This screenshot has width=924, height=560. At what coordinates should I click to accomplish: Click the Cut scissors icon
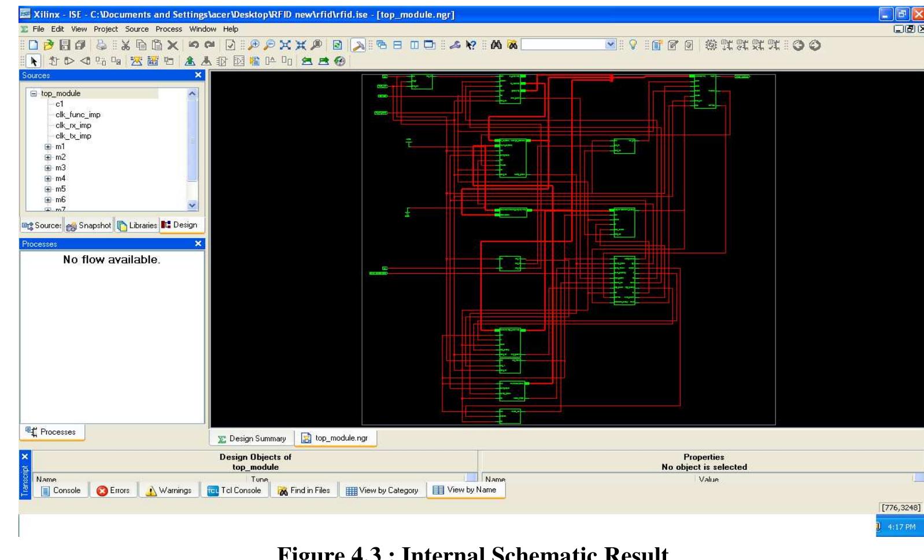[125, 45]
